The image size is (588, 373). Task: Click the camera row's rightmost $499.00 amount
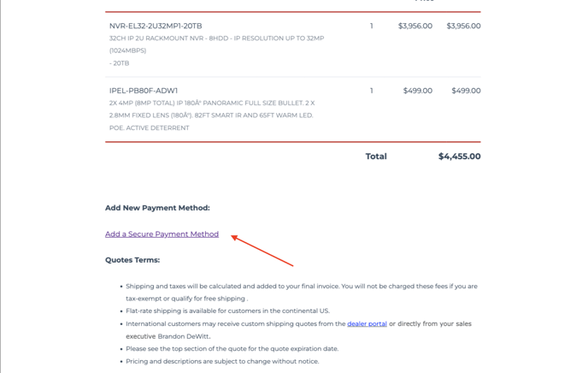click(x=466, y=91)
